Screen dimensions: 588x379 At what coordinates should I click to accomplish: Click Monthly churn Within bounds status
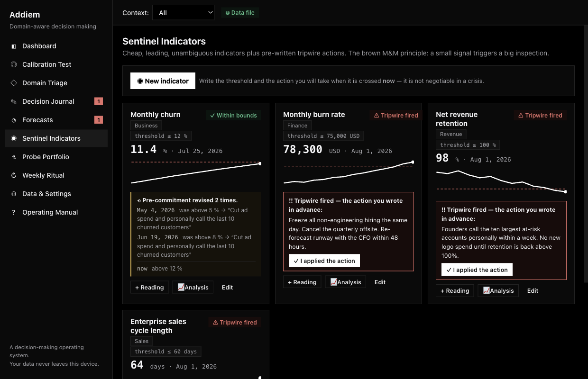(x=233, y=115)
